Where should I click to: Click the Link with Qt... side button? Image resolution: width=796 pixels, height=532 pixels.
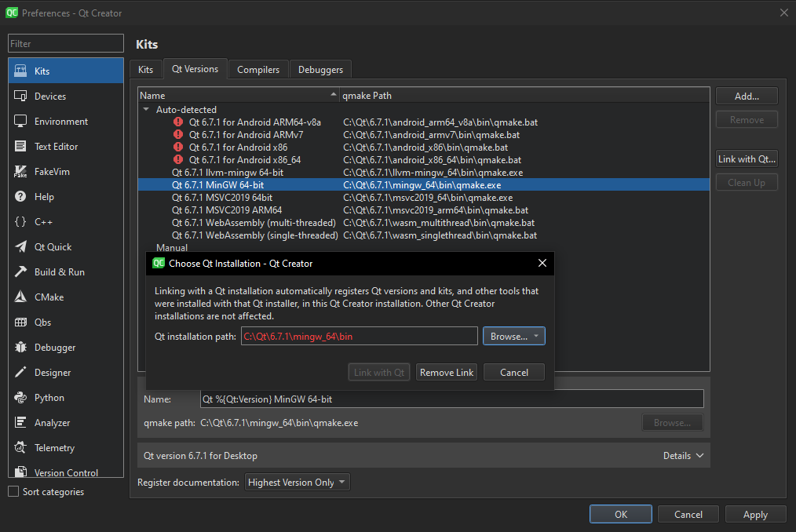(x=747, y=159)
